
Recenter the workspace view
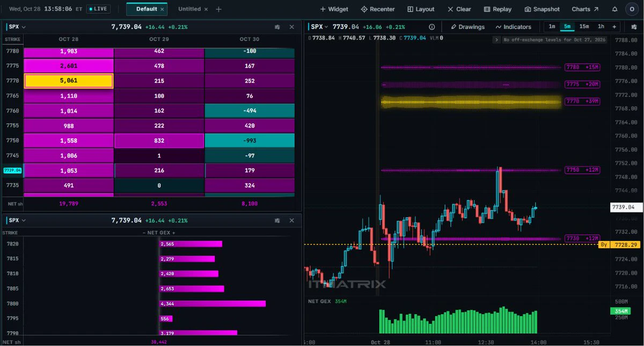pyautogui.click(x=378, y=9)
